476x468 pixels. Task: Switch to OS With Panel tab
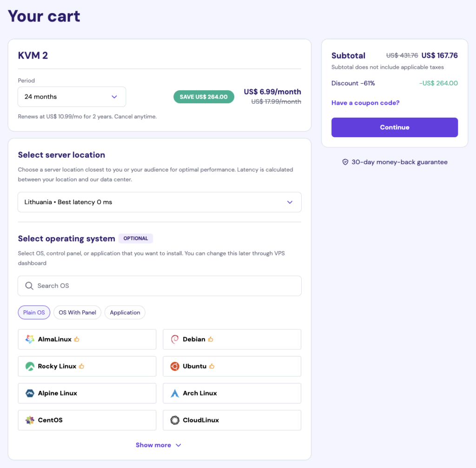[77, 313]
